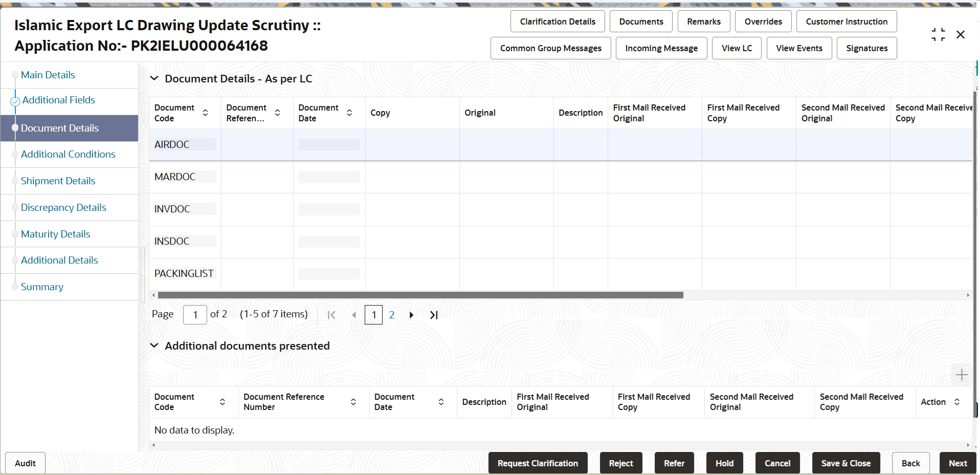
Task: Jump to page 2 link
Action: pyautogui.click(x=392, y=315)
